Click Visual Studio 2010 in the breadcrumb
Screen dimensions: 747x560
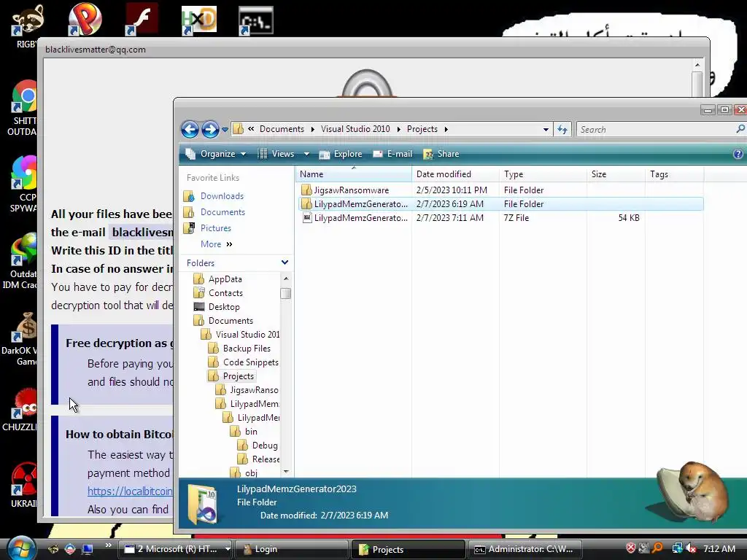[x=355, y=129]
